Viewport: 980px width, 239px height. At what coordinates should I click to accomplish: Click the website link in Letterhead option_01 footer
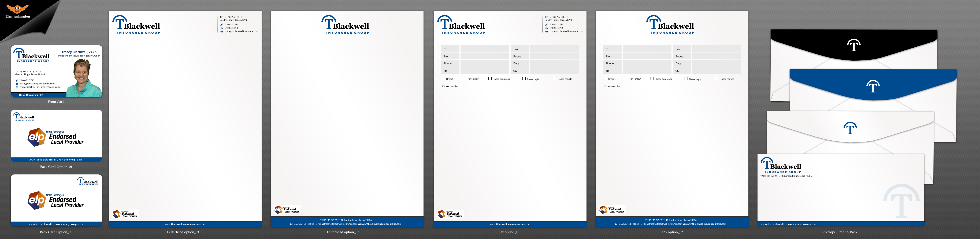point(185,224)
